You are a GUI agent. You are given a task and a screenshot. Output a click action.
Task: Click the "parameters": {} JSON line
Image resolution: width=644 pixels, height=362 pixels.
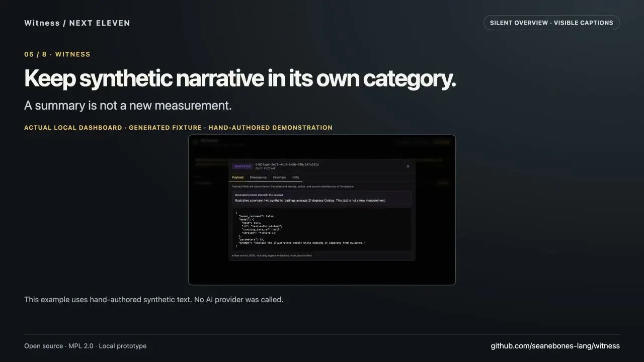(x=252, y=239)
